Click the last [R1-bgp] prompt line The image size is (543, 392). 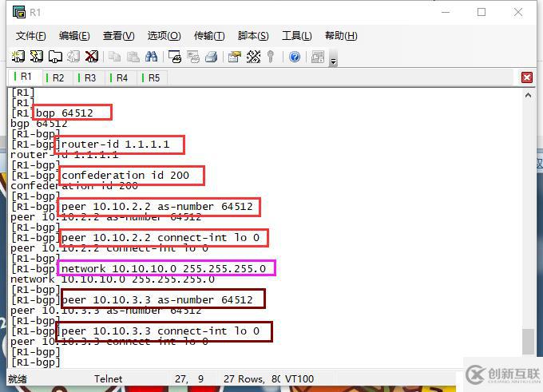tap(36, 362)
